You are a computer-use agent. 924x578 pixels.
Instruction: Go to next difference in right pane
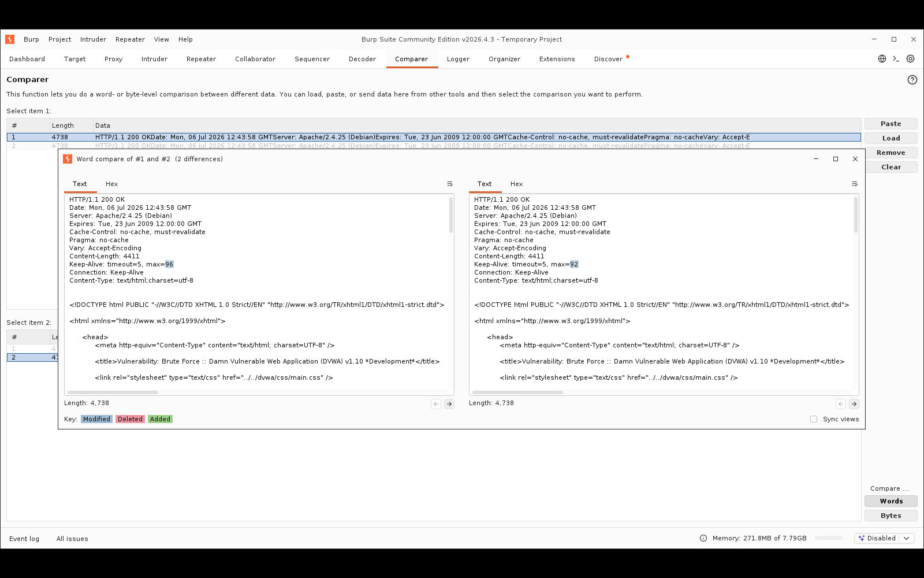point(854,404)
